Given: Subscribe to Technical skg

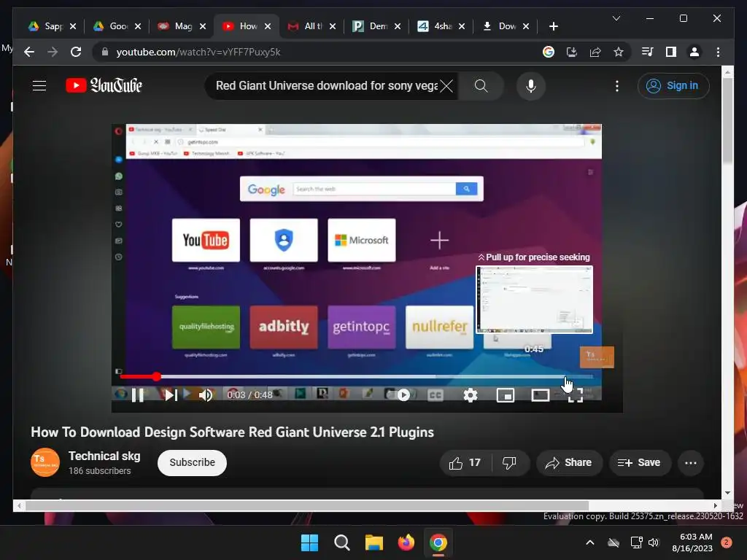Looking at the screenshot, I should pyautogui.click(x=192, y=462).
